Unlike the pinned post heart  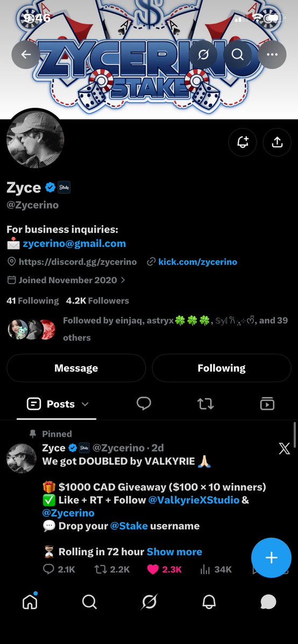coord(153,569)
